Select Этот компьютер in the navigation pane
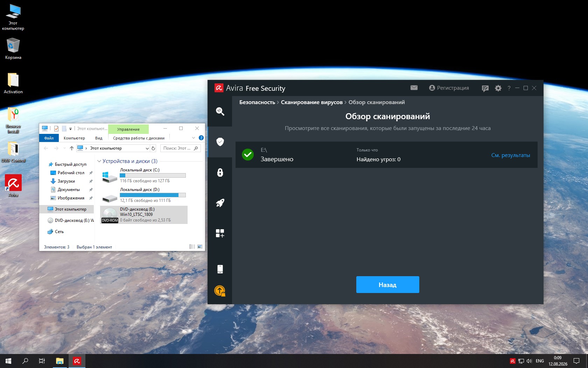The image size is (588, 368). pyautogui.click(x=66, y=209)
